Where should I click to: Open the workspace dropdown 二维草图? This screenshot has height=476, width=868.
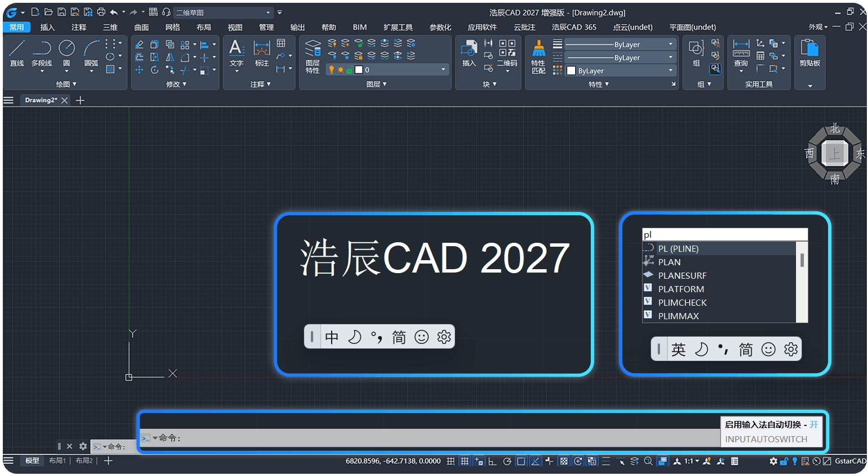coord(223,12)
